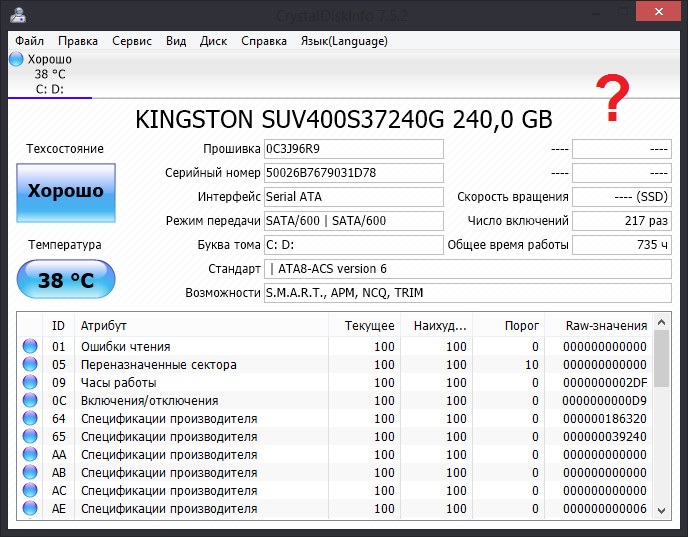The height and width of the screenshot is (537, 688).
Task: Click the status orb for attribute 09
Action: (30, 382)
